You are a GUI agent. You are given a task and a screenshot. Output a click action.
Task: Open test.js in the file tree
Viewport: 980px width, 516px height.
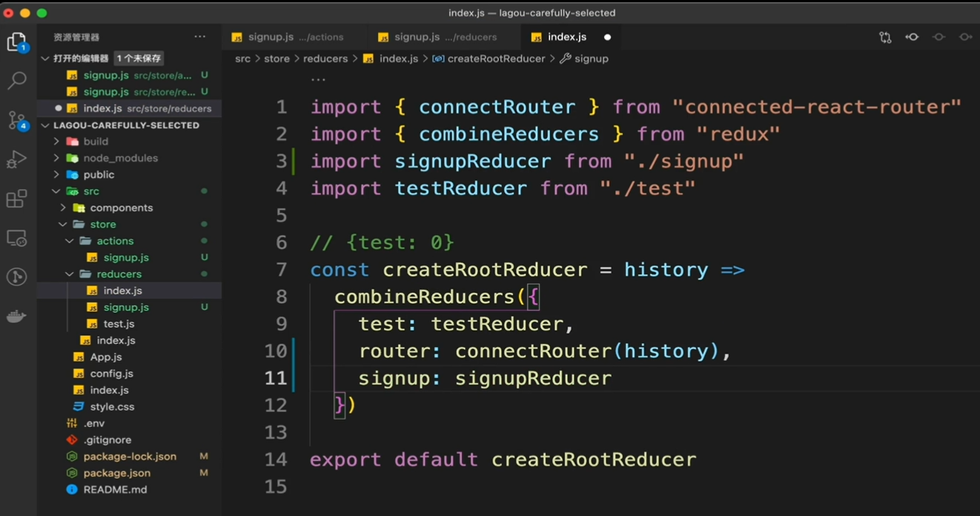click(119, 324)
